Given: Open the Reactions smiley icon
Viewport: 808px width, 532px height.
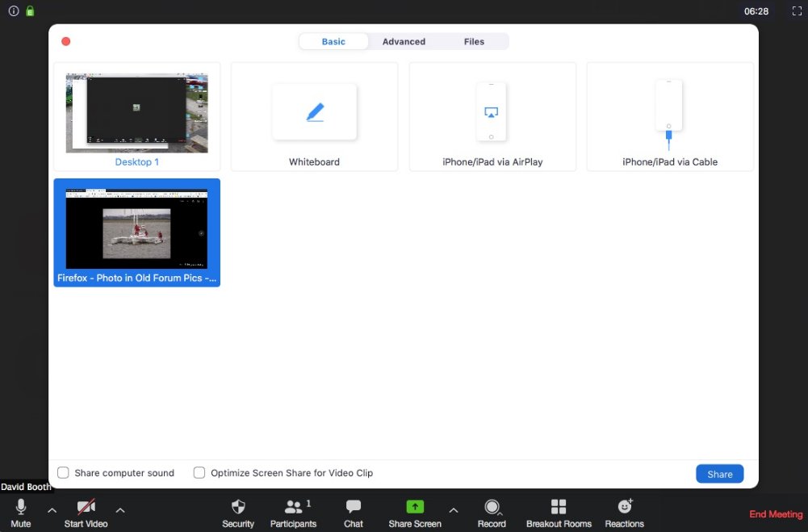Looking at the screenshot, I should pyautogui.click(x=625, y=506).
